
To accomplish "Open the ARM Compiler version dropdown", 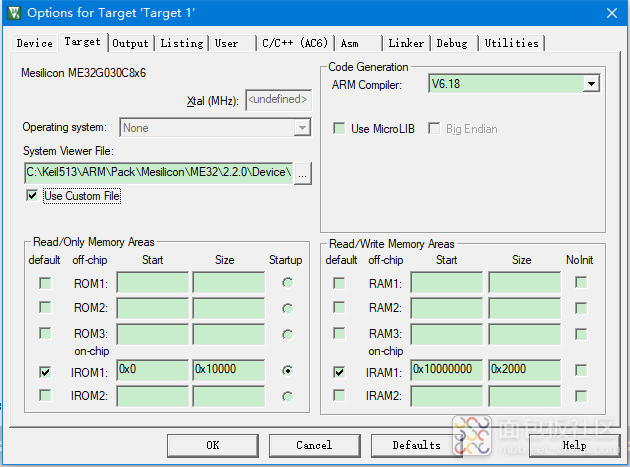I will (591, 84).
